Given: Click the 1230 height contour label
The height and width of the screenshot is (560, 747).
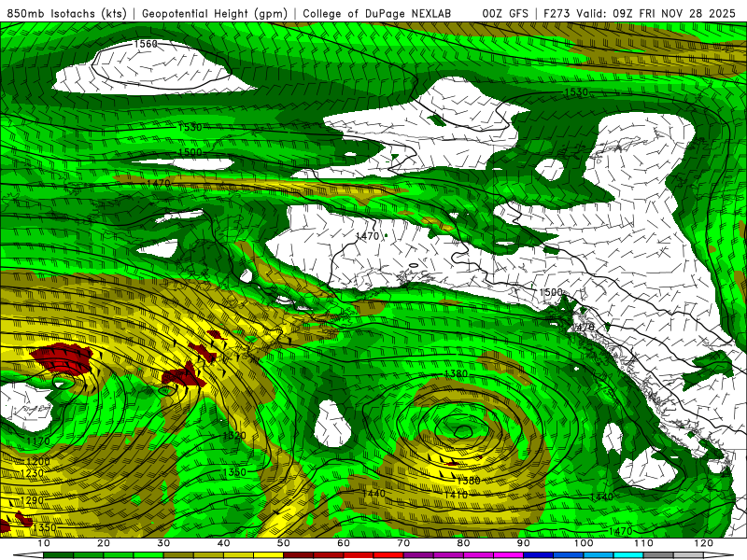Looking at the screenshot, I should 32,473.
